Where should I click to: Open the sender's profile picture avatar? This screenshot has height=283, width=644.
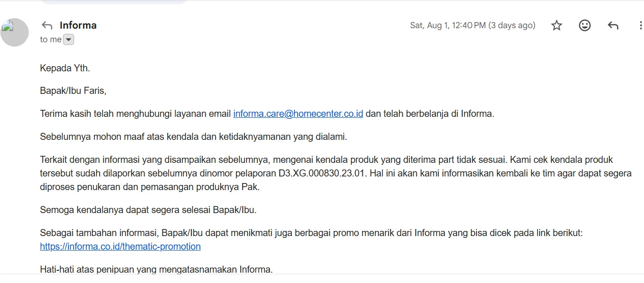15,32
